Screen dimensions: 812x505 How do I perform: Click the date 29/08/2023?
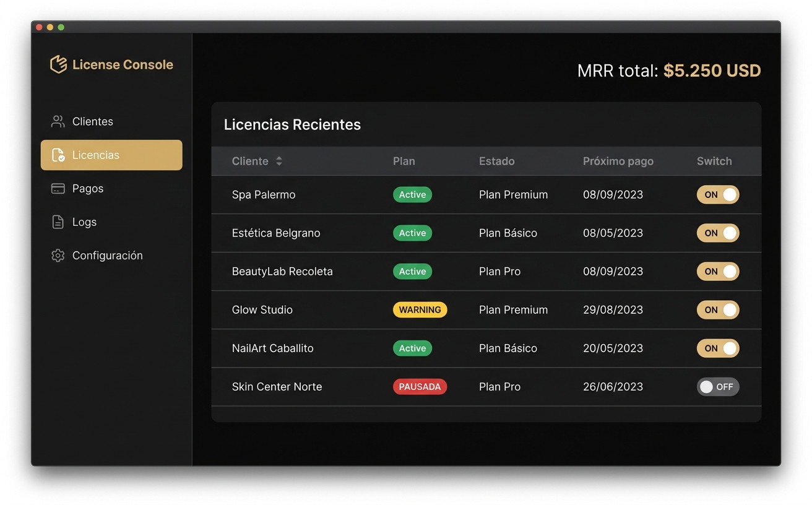(x=613, y=309)
